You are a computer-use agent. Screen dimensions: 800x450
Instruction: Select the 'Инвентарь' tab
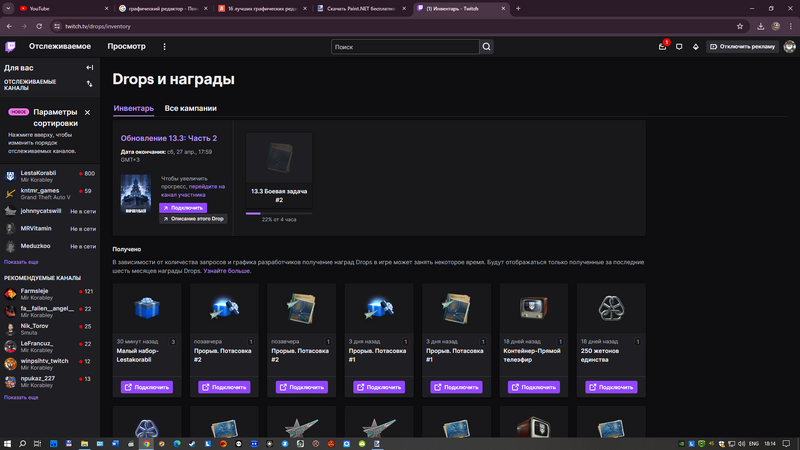click(133, 108)
